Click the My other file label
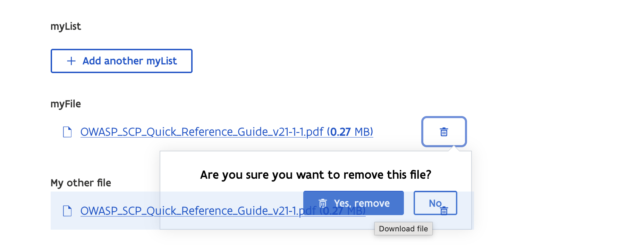Image resolution: width=644 pixels, height=248 pixels. point(80,183)
